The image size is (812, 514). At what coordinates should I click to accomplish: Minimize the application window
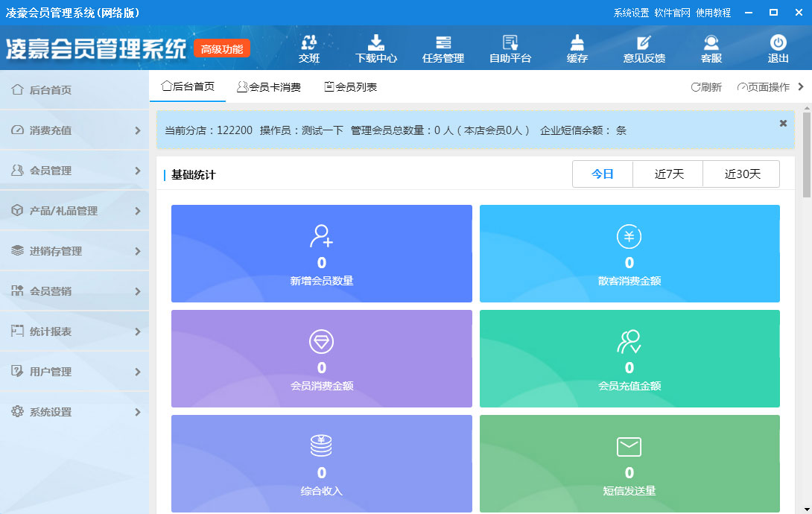748,13
